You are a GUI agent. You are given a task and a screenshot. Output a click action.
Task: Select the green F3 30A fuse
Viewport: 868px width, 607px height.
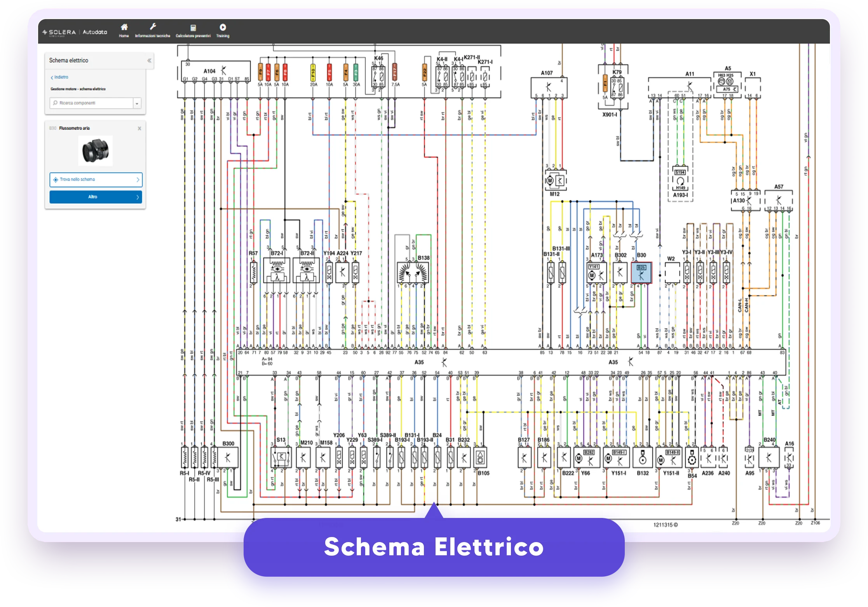pos(356,73)
